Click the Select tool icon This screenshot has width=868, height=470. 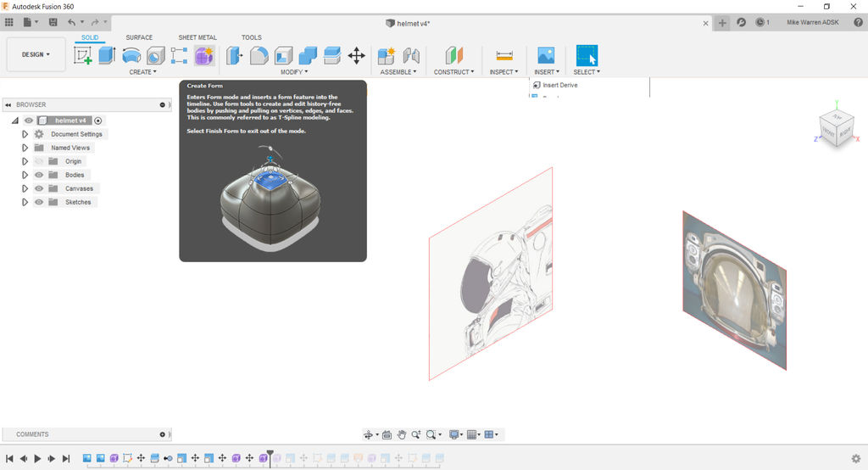point(587,55)
